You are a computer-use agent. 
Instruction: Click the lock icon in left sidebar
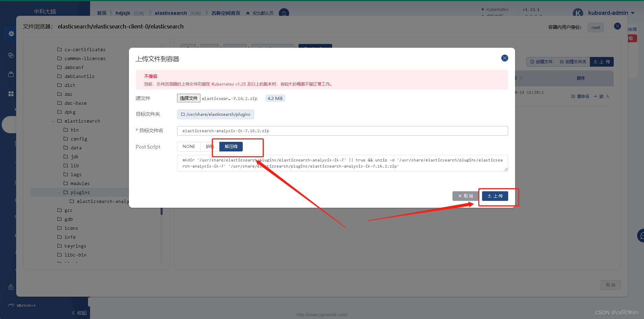coord(11,287)
